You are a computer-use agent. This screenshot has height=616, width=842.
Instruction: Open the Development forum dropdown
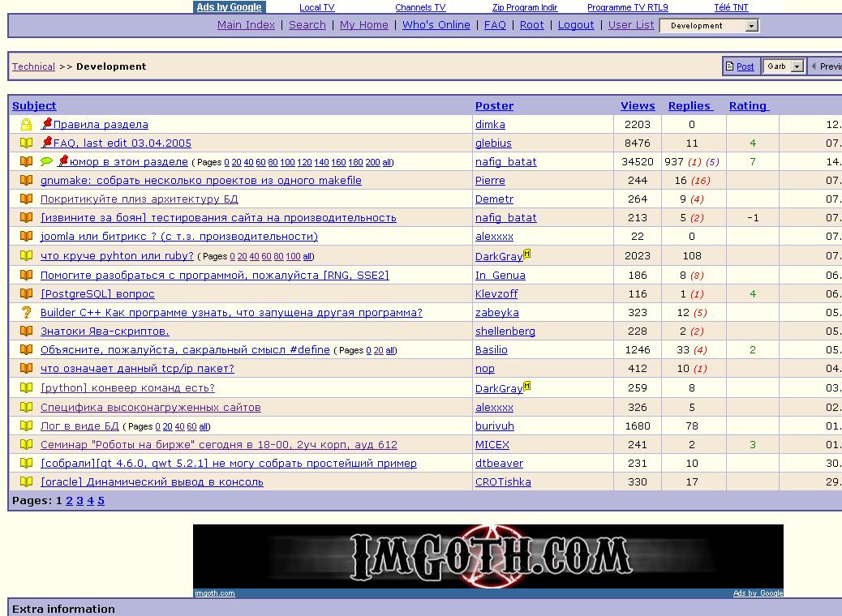pyautogui.click(x=751, y=26)
